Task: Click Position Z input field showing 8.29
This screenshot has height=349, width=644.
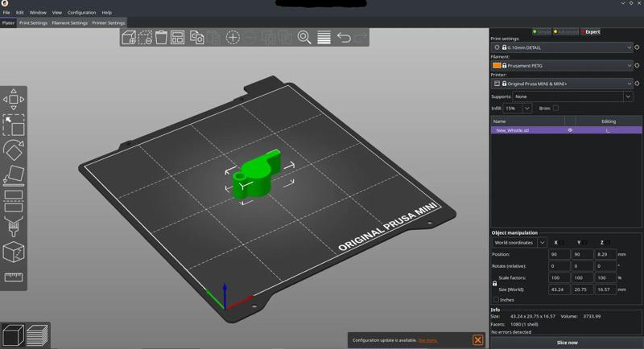Action: pyautogui.click(x=606, y=254)
